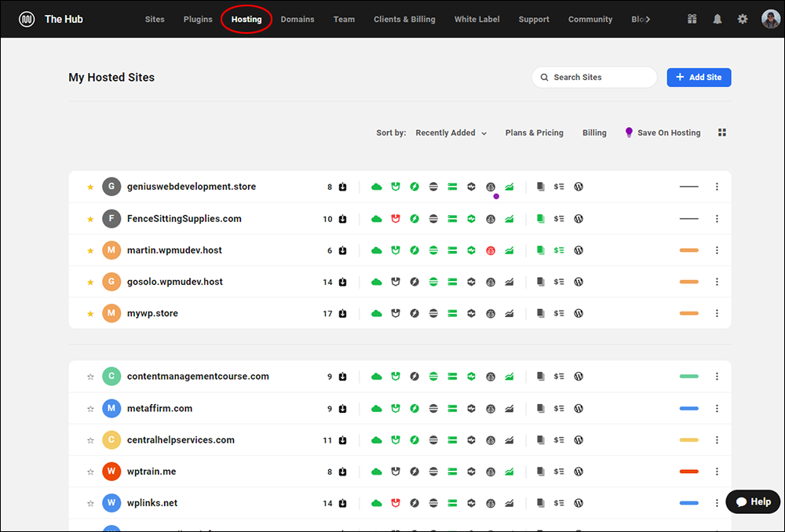Unfavorite geniuswebdevelopment.store with its star
Image resolution: width=785 pixels, height=532 pixels.
pos(90,187)
